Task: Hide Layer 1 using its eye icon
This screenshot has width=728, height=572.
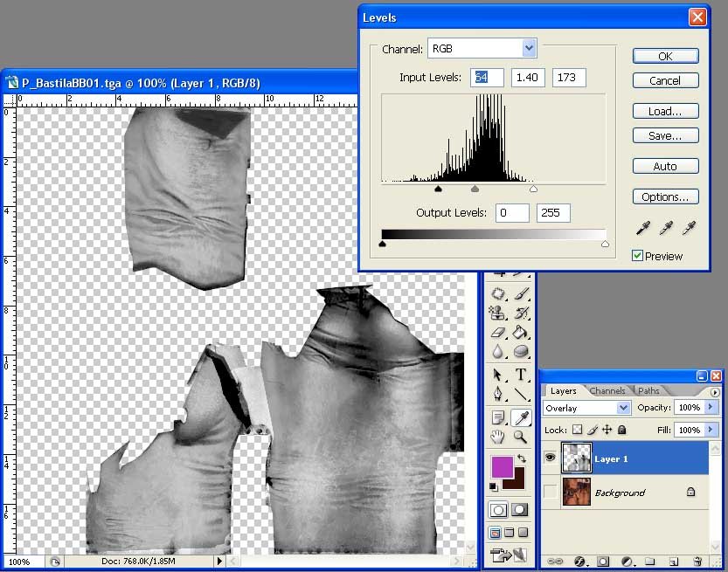Action: point(551,458)
